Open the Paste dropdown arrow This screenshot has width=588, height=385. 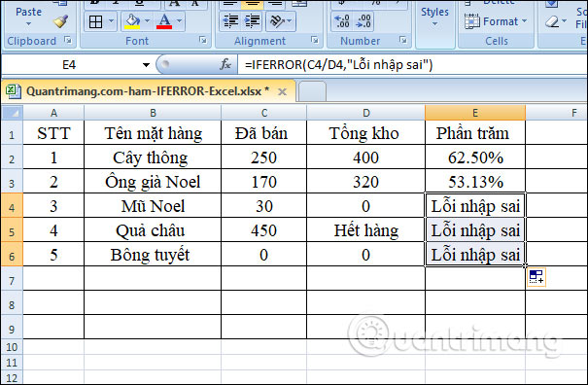pyautogui.click(x=28, y=24)
